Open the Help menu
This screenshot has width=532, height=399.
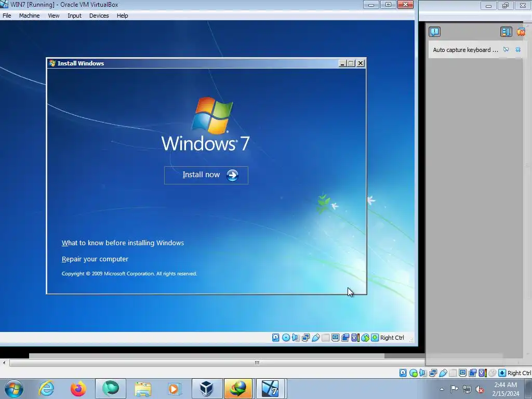coord(122,16)
